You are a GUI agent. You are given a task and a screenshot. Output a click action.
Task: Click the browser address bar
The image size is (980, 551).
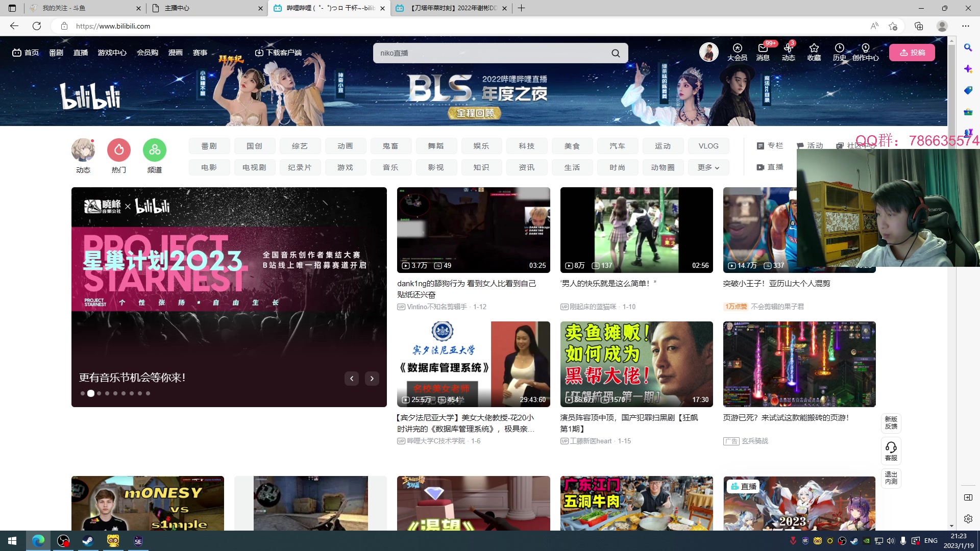(459, 26)
